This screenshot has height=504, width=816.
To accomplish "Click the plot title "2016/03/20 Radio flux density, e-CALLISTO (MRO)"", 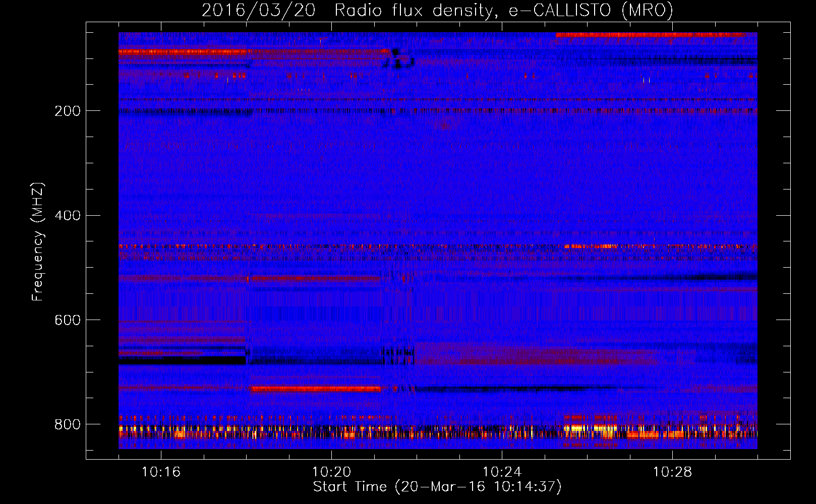I will [438, 10].
